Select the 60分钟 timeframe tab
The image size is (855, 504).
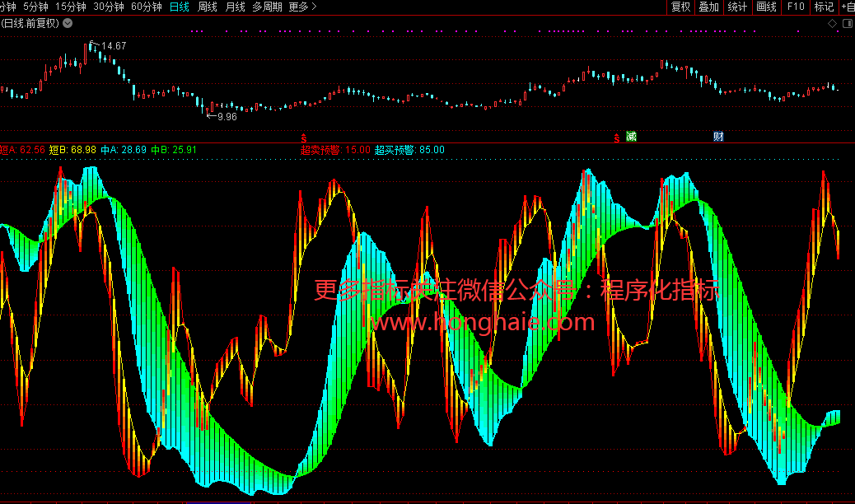pyautogui.click(x=147, y=7)
